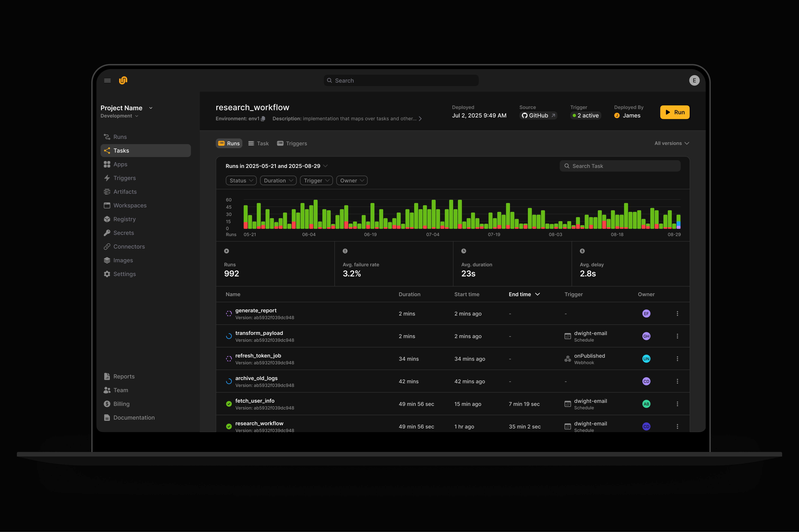Go to the Registry section

[124, 219]
